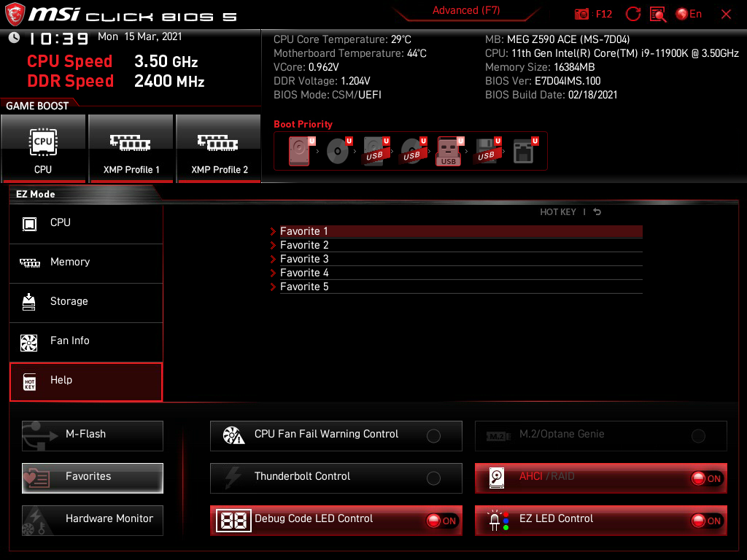The image size is (747, 560).
Task: Open the Memory section in sidebar
Action: pyautogui.click(x=86, y=262)
